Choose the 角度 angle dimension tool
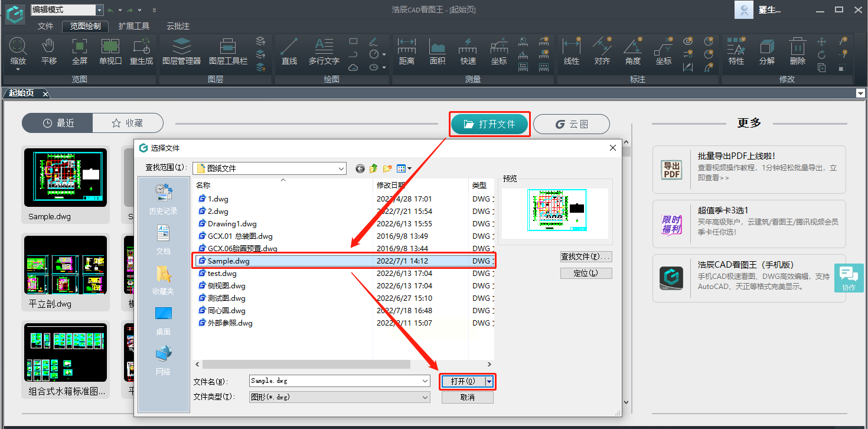This screenshot has height=429, width=868. tap(632, 51)
